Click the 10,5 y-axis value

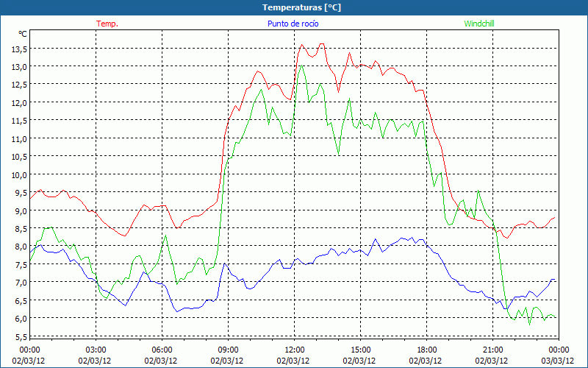(x=18, y=157)
